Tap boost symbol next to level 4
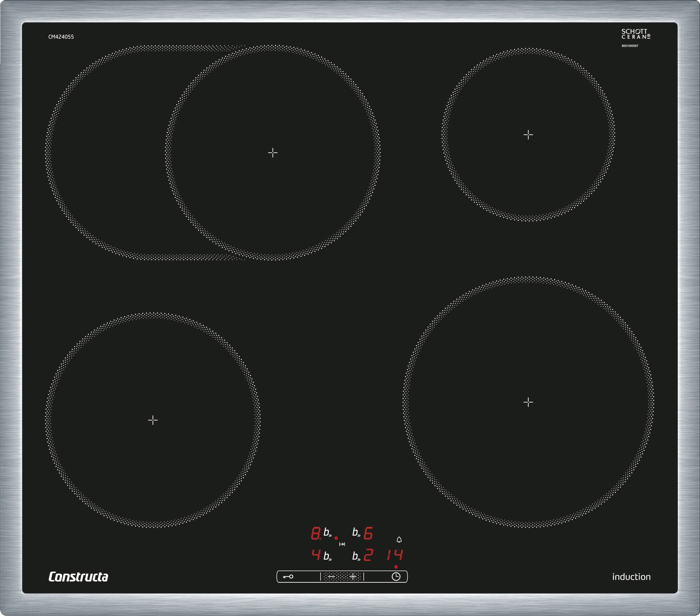 [x=327, y=556]
